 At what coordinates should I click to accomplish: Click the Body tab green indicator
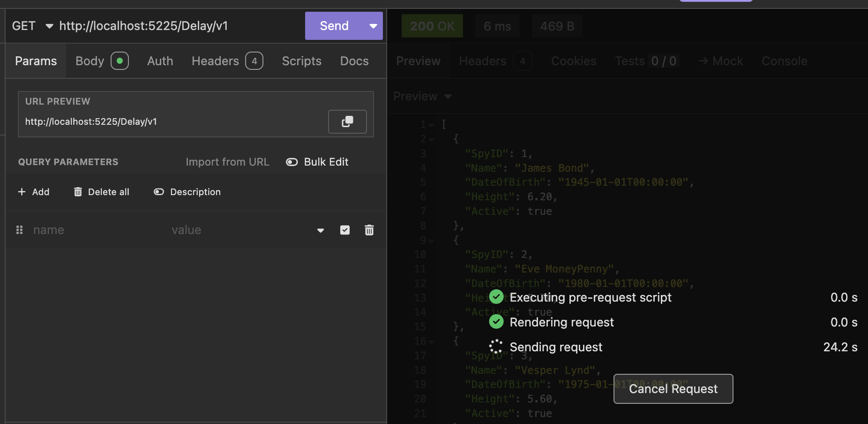point(120,61)
